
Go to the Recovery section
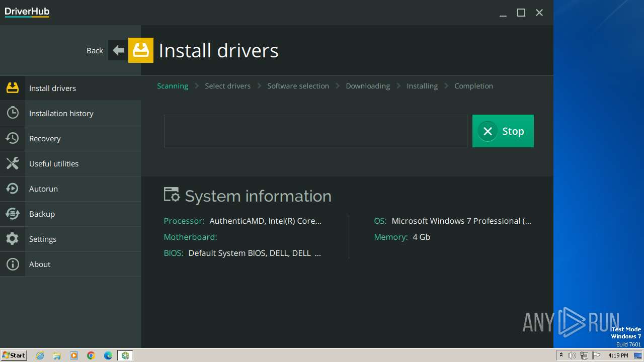[70, 138]
